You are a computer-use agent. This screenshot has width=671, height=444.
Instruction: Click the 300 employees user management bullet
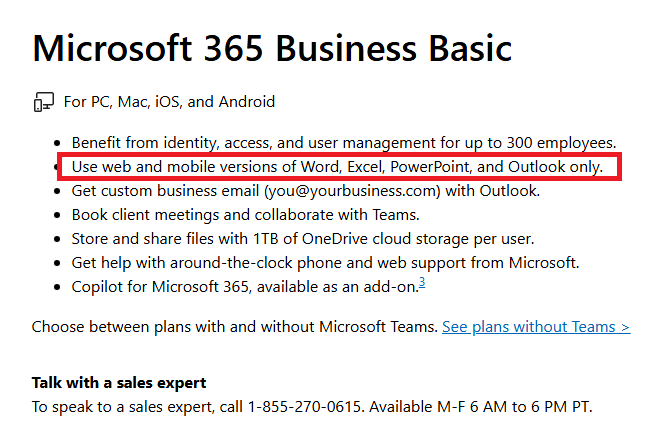click(343, 142)
